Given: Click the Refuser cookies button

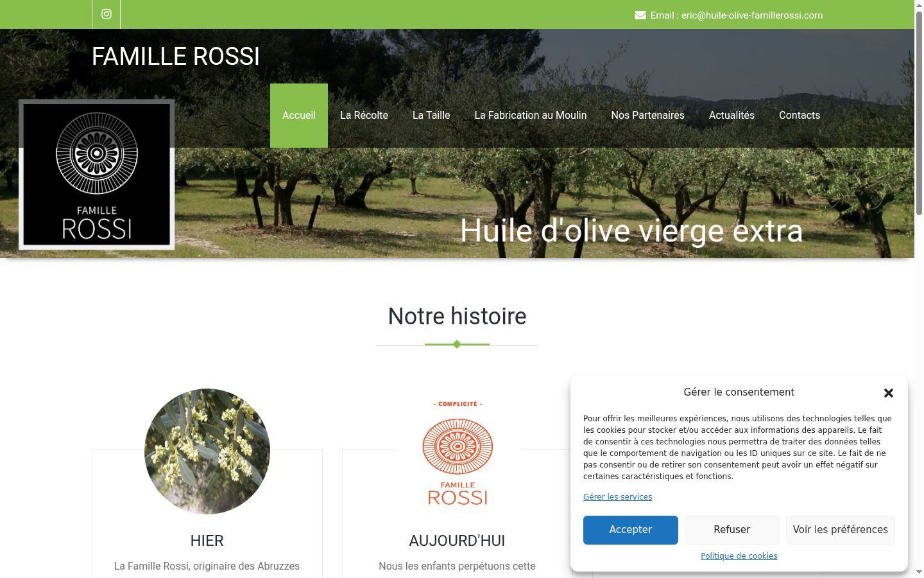Looking at the screenshot, I should pyautogui.click(x=732, y=530).
